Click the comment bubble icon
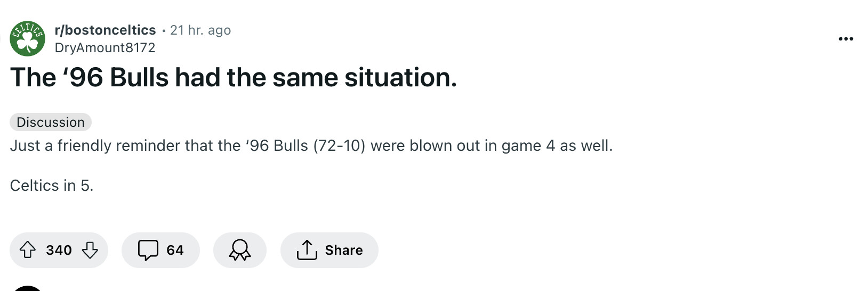Image resolution: width=868 pixels, height=291 pixels. [x=148, y=250]
